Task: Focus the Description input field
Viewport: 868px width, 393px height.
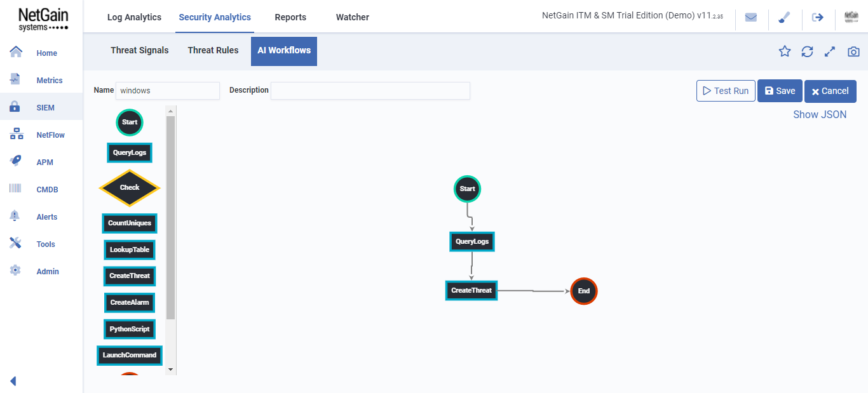Action: [370, 91]
